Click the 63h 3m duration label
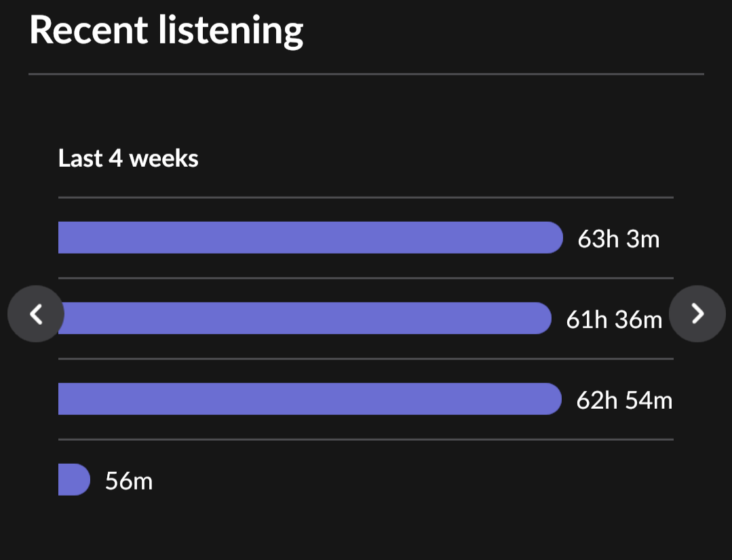Viewport: 732px width, 560px height. point(619,239)
